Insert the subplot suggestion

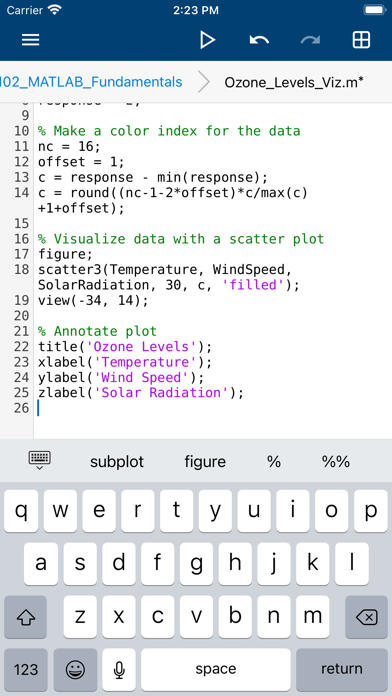pyautogui.click(x=117, y=462)
